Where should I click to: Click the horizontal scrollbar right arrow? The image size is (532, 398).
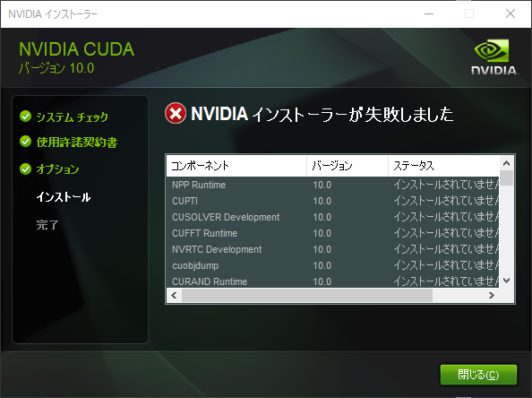click(x=492, y=296)
